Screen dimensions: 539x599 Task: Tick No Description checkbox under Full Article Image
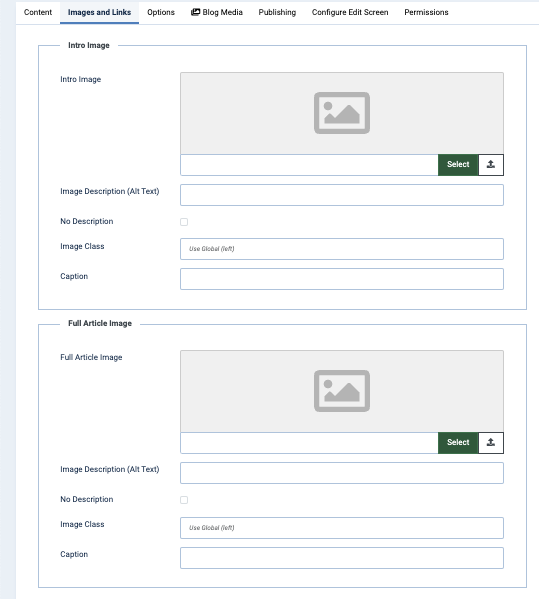pos(184,500)
